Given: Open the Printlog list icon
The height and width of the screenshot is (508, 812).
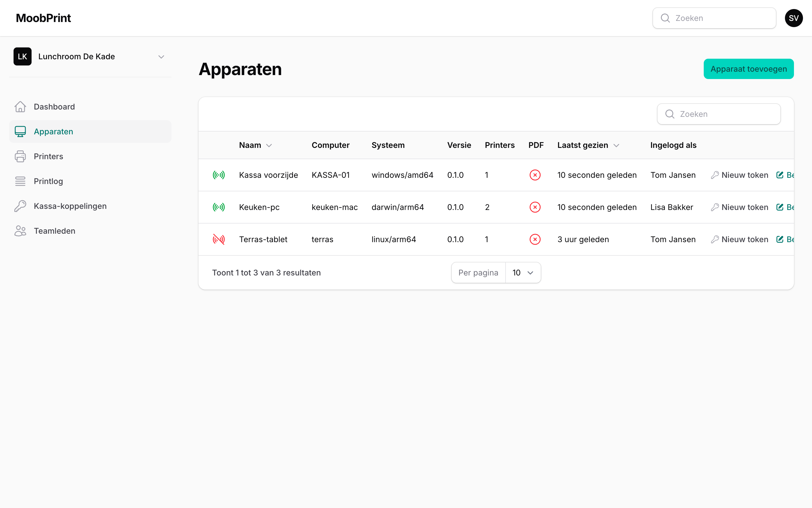Looking at the screenshot, I should 20,181.
